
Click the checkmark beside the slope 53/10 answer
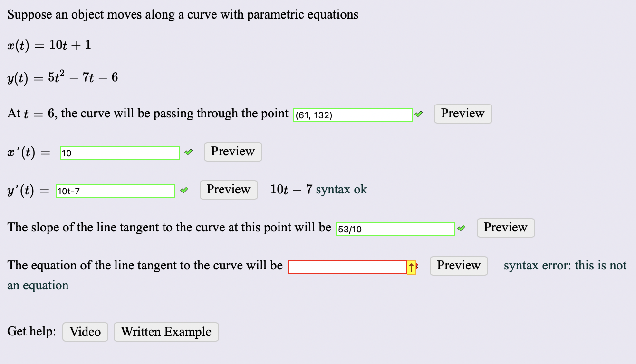pyautogui.click(x=461, y=228)
